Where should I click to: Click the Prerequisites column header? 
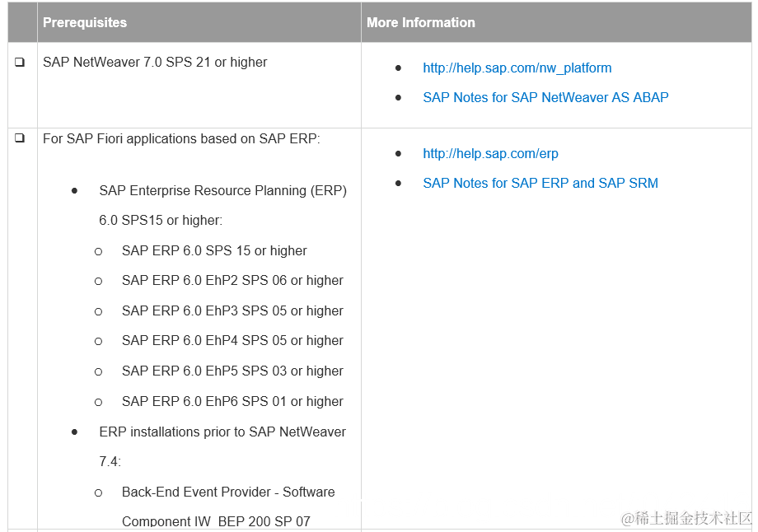point(85,22)
